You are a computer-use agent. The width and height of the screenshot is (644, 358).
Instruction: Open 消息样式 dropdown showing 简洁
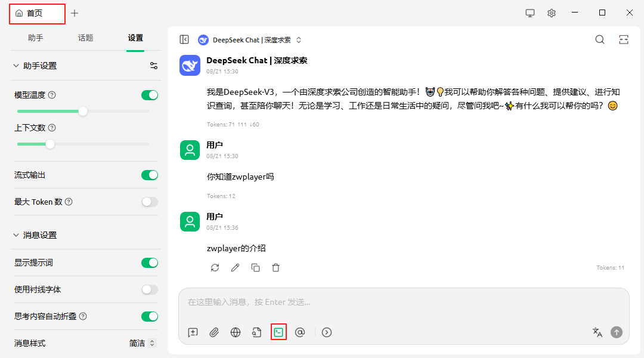click(142, 343)
